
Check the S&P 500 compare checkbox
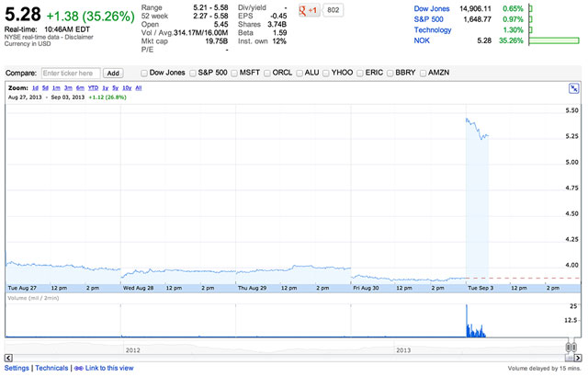click(193, 74)
